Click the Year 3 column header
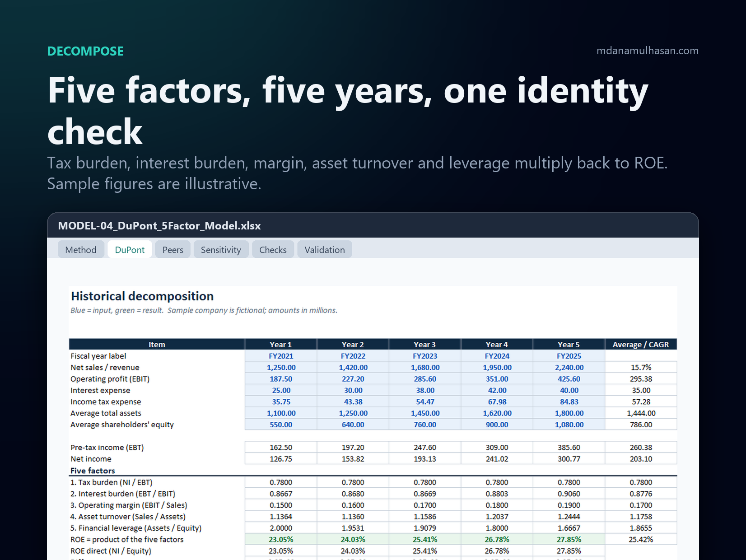This screenshot has width=746, height=560. coord(425,344)
